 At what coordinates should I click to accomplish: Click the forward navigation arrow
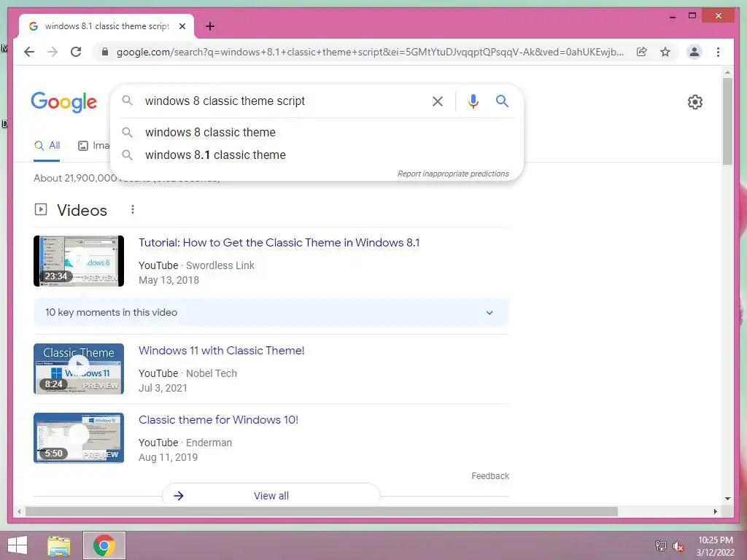point(53,52)
